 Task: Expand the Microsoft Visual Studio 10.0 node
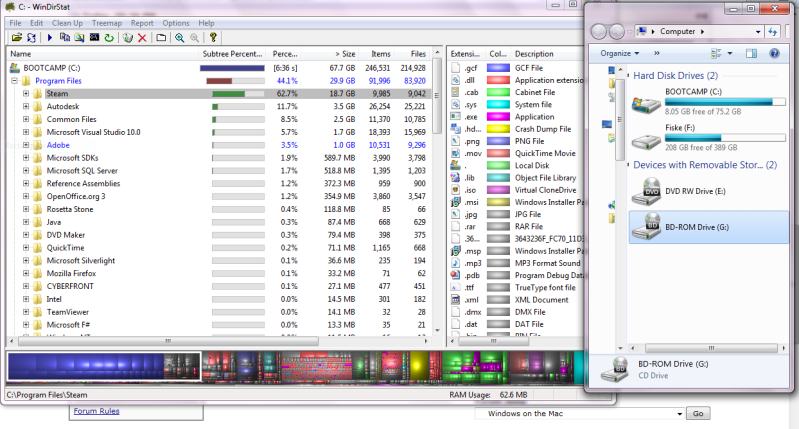[26, 132]
